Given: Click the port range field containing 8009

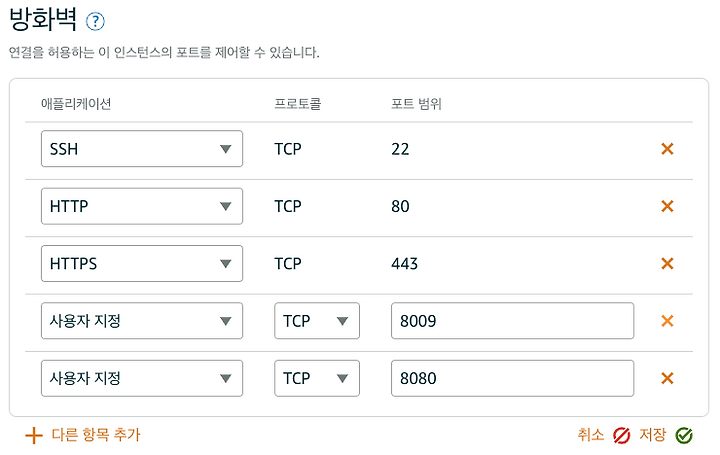Looking at the screenshot, I should click(x=512, y=321).
